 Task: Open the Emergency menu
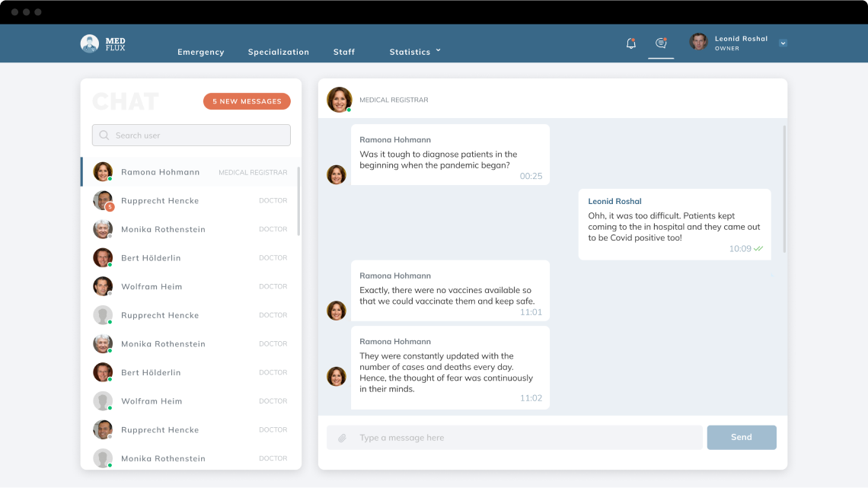pyautogui.click(x=201, y=52)
